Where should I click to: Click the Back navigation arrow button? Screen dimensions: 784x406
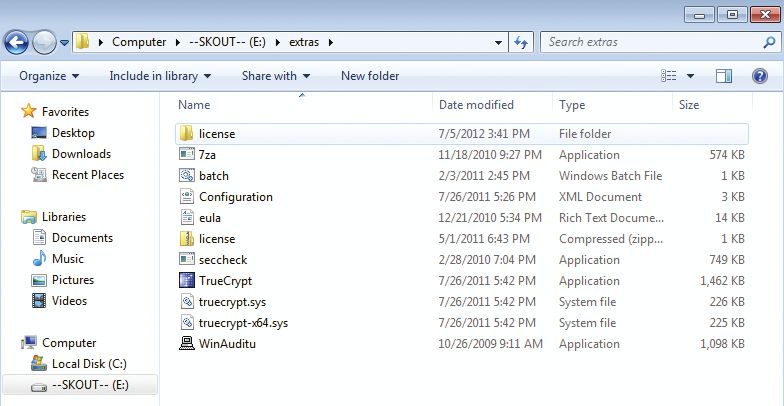pyautogui.click(x=16, y=42)
